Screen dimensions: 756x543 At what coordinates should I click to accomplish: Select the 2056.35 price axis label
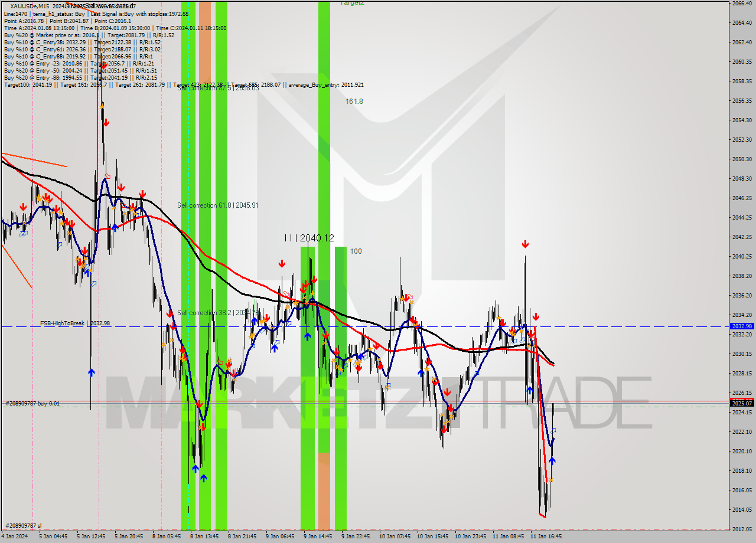[742, 101]
